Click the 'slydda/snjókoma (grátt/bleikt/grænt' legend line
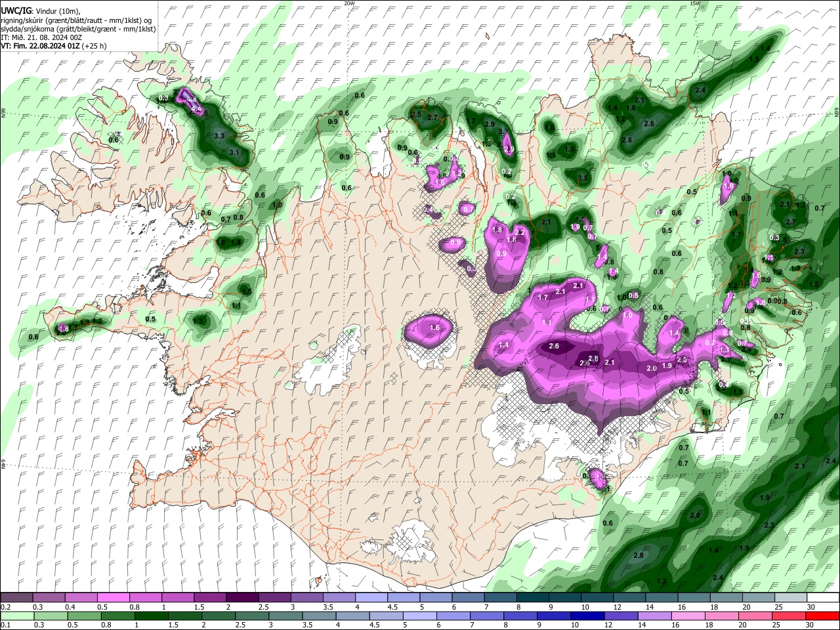Screen dimensions: 840x630 (x=78, y=29)
